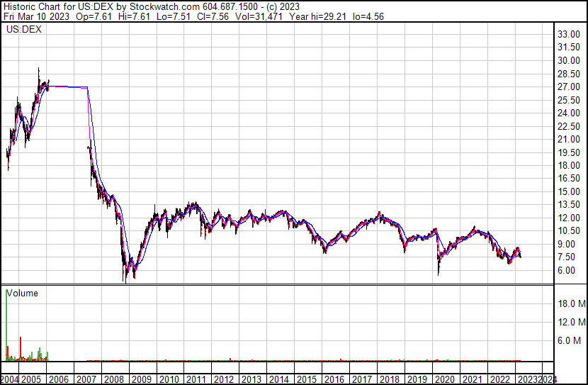The image size is (588, 385).
Task: Click the 2019 year label
Action: click(417, 379)
